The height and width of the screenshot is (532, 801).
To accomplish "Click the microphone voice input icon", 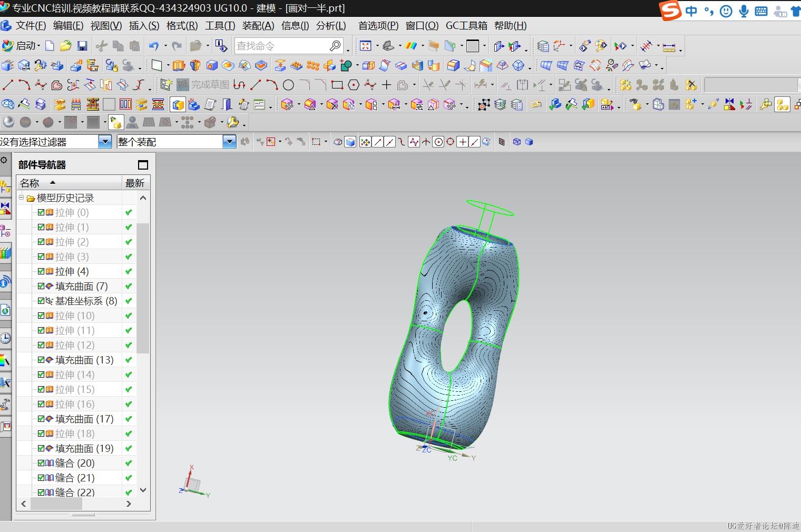I will pyautogui.click(x=744, y=11).
